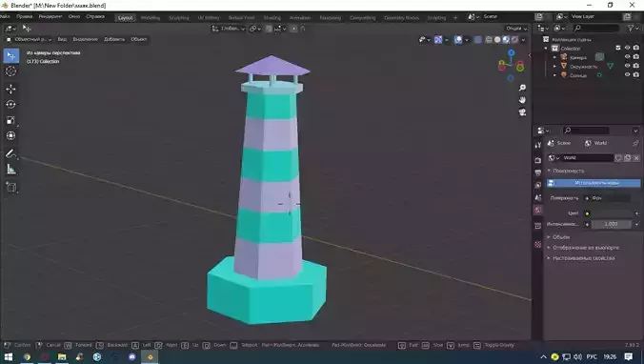Viewport: 644px width, 364px height.
Task: Click the Цвет color field
Action: point(611,213)
